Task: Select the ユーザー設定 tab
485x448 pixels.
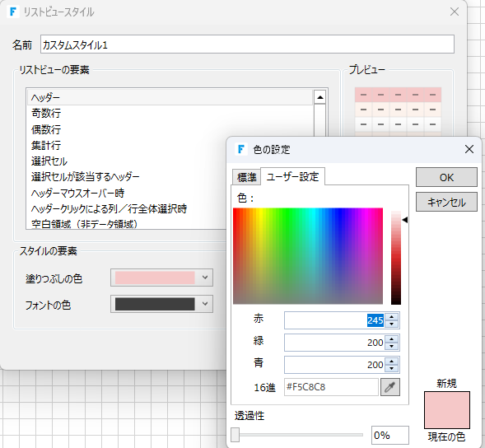Action: point(292,177)
